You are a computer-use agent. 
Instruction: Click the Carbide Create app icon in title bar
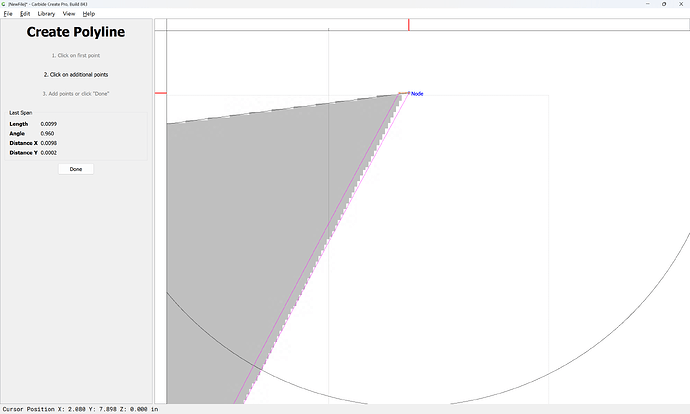pos(4,4)
